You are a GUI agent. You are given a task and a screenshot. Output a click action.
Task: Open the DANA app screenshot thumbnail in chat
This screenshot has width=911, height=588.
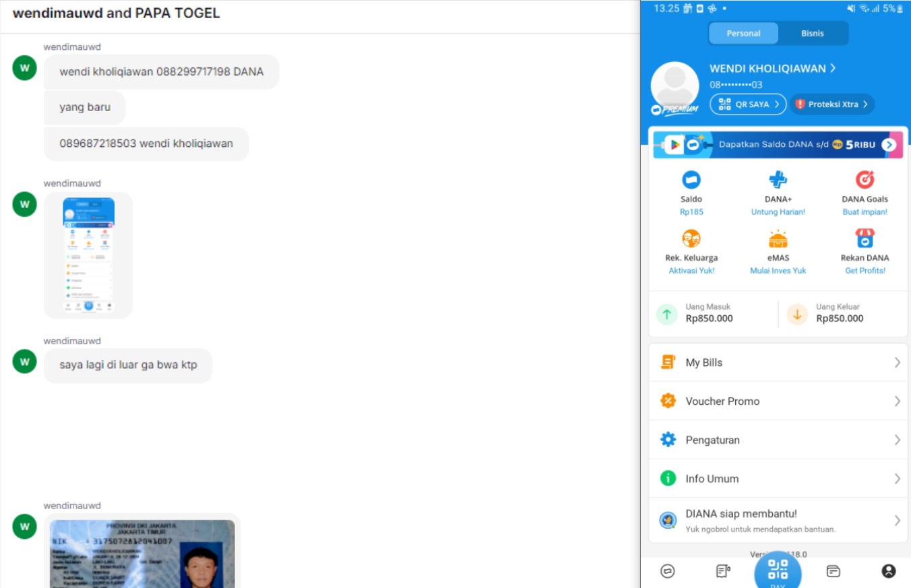[x=88, y=255]
